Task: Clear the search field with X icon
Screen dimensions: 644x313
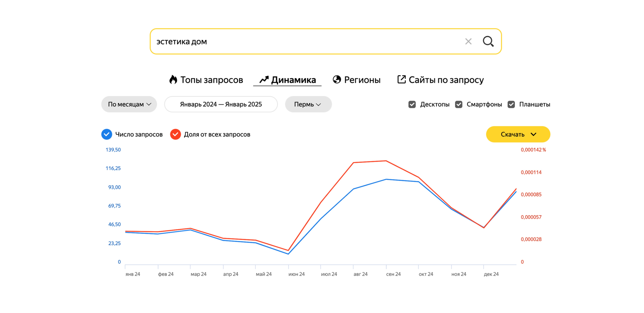Action: pos(468,42)
